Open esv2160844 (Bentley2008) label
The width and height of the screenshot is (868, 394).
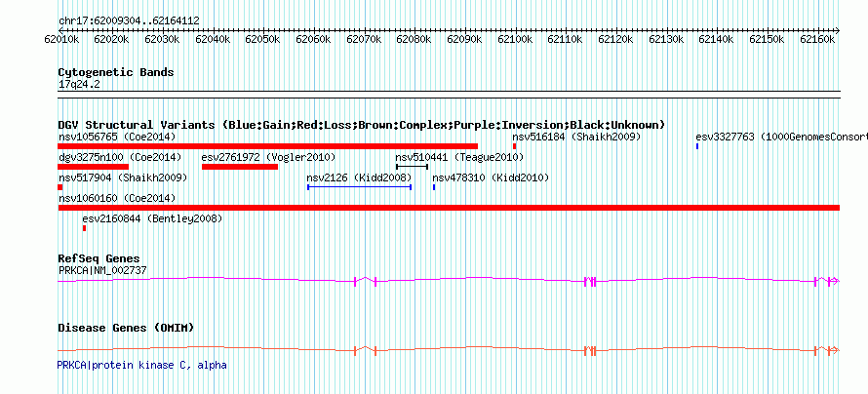152,219
